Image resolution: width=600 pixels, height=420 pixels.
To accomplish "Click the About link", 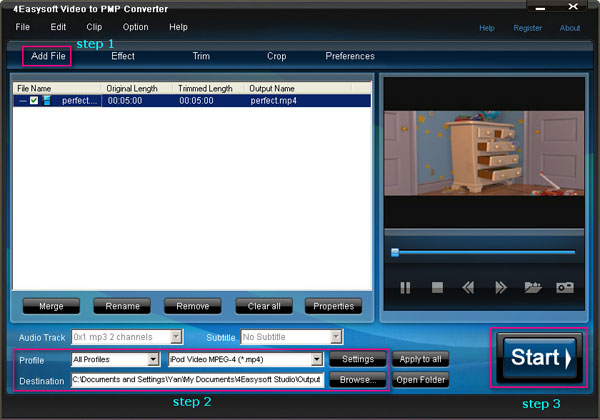I will coord(570,28).
